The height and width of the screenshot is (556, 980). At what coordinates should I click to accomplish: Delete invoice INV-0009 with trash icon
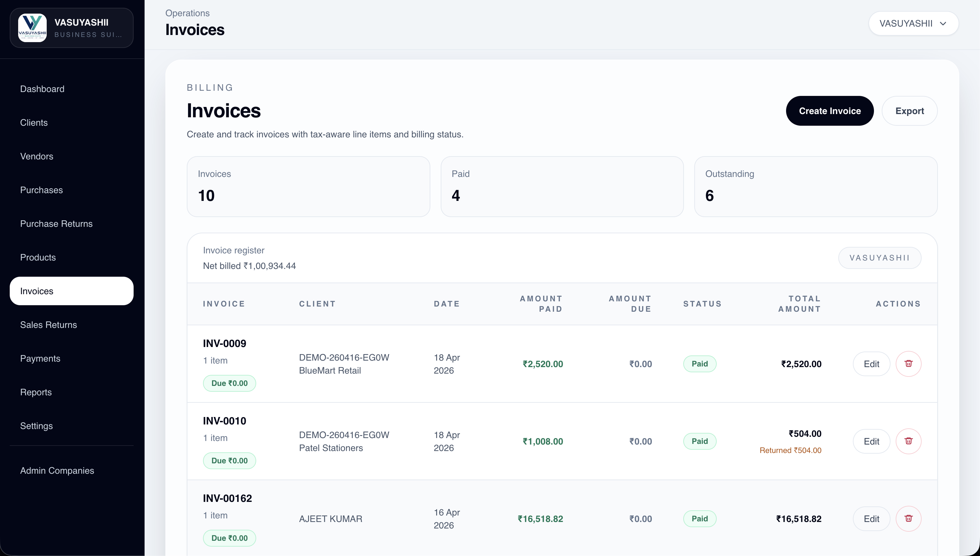click(x=908, y=364)
